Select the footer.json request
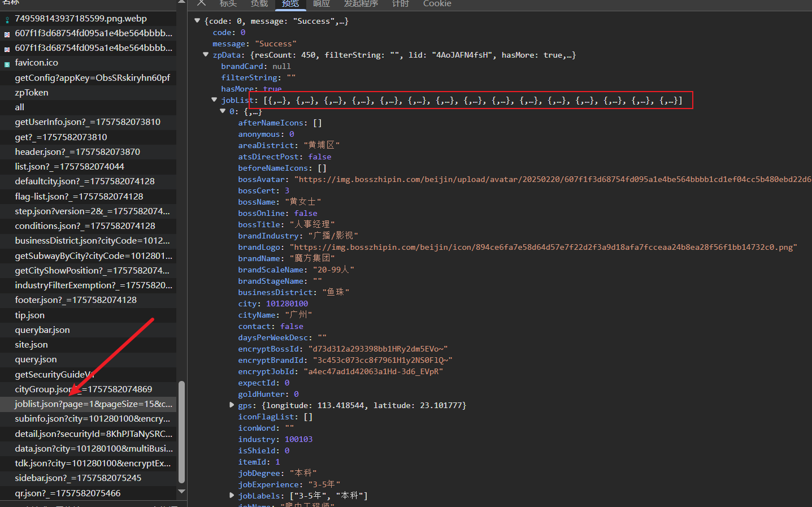 pos(88,300)
